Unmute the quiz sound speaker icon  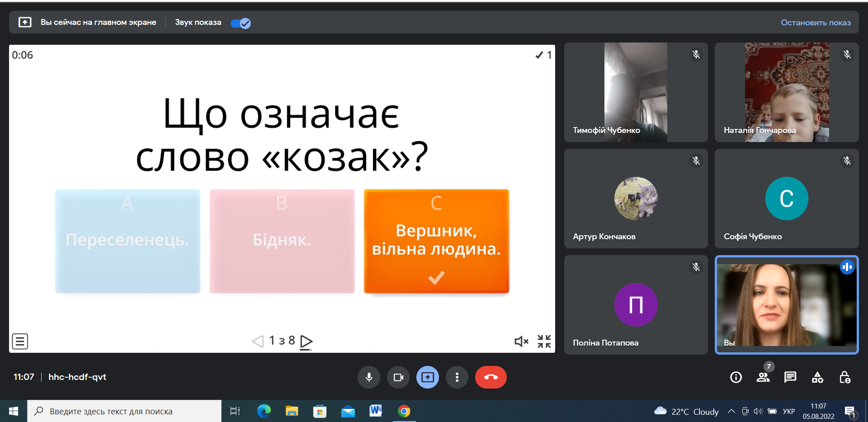pos(521,341)
